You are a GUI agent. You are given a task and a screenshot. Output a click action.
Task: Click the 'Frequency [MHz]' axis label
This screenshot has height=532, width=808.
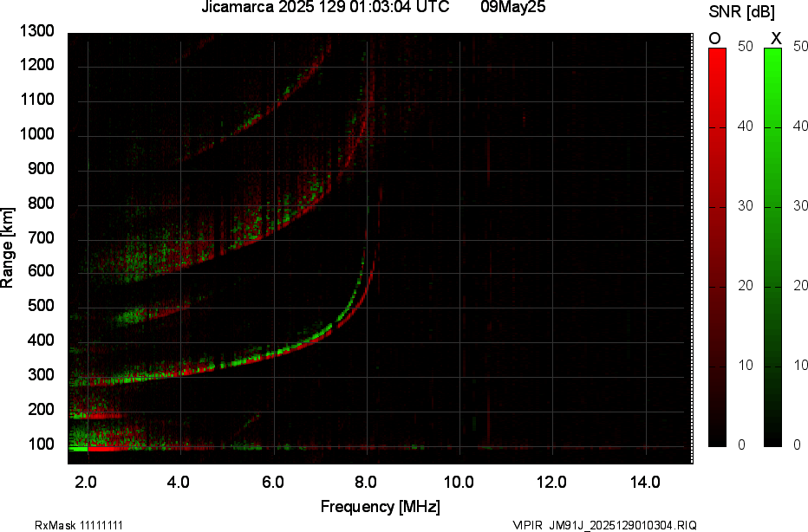(381, 506)
